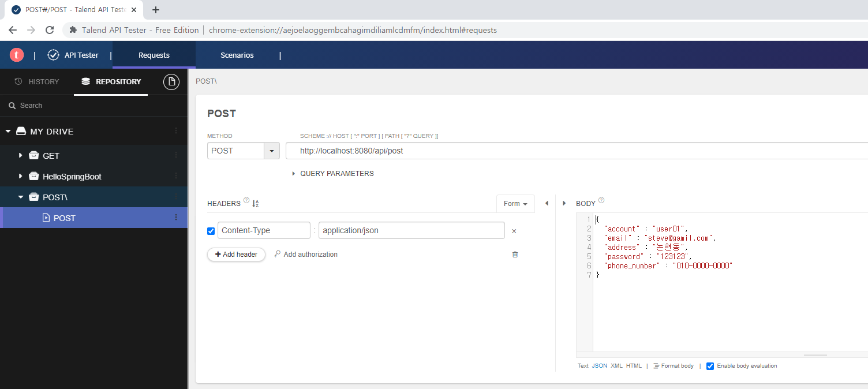868x389 pixels.
Task: Select Text body format
Action: coord(583,366)
